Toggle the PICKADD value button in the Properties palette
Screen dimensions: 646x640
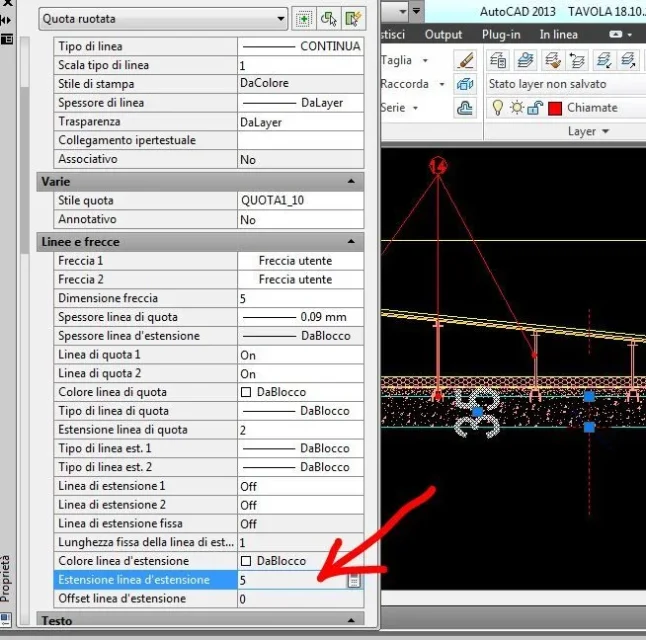coord(304,19)
